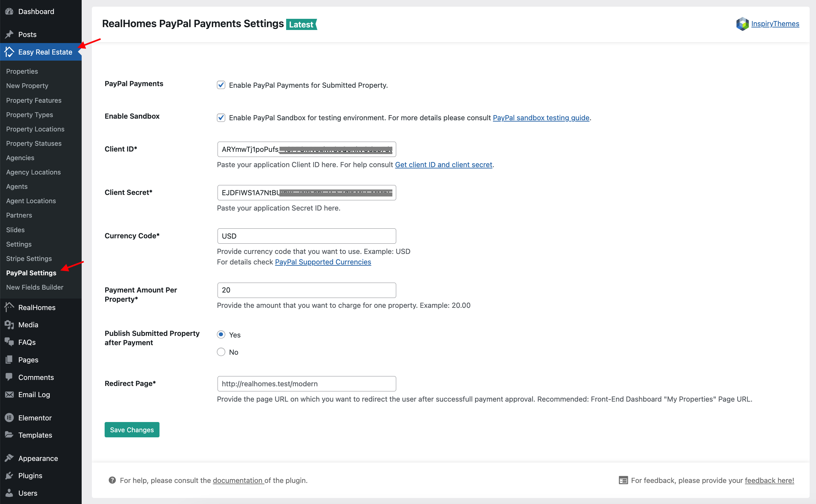Click the Payment Amount Per Property field
The image size is (816, 504).
pos(307,290)
